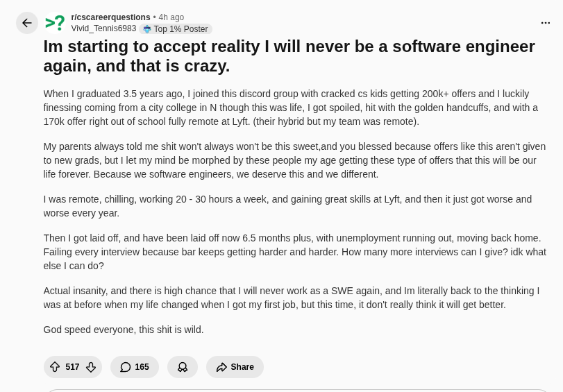Upvote the post
The height and width of the screenshot is (392, 563).
pos(55,367)
